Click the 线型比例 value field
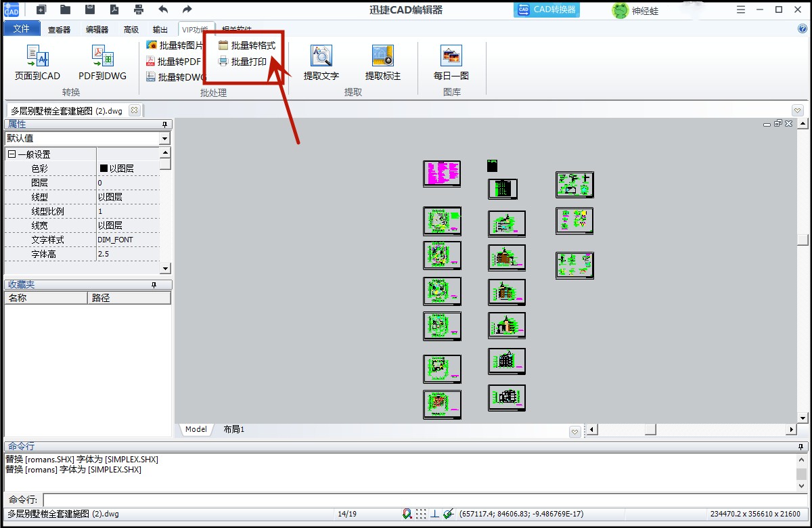The width and height of the screenshot is (812, 528). (x=128, y=211)
